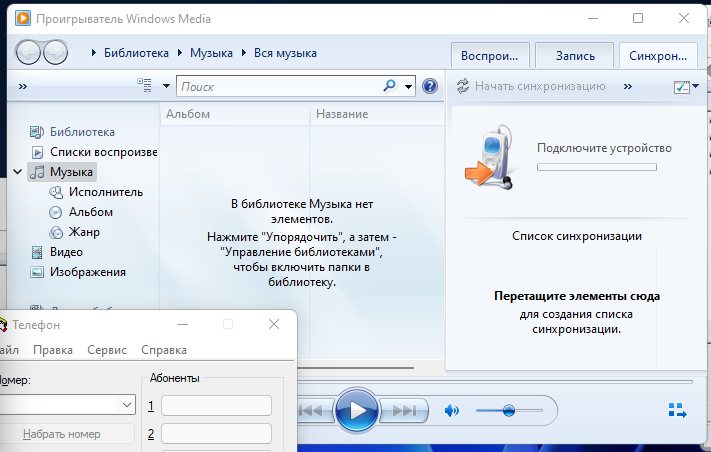Click the playlists icon in tree
The width and height of the screenshot is (711, 452).
tap(37, 152)
